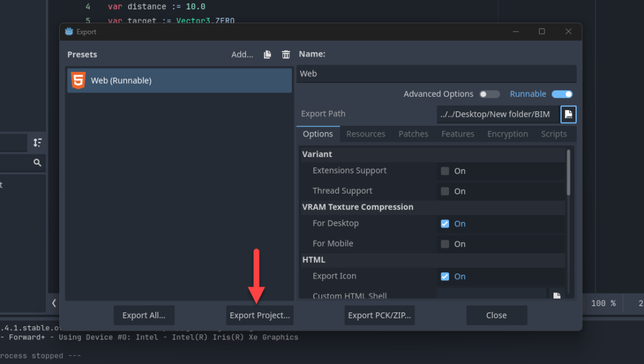644x364 pixels.
Task: Enable Thread Support checkbox
Action: point(445,191)
